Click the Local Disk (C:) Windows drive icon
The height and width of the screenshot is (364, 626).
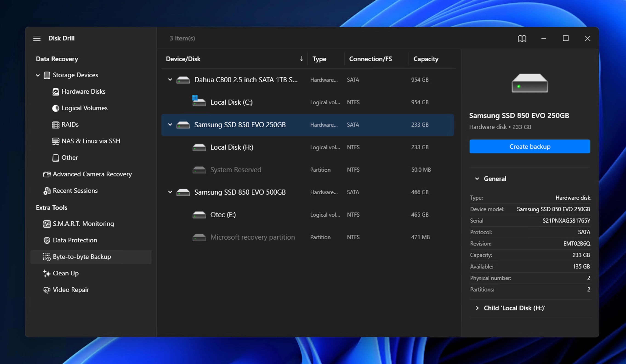pyautogui.click(x=199, y=101)
